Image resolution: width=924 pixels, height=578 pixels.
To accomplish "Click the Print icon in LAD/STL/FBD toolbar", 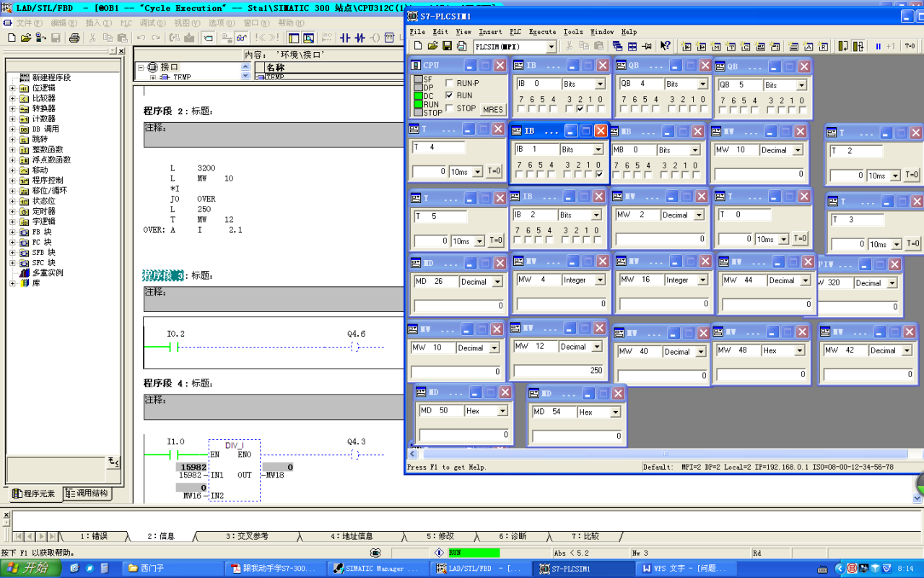I will (74, 38).
